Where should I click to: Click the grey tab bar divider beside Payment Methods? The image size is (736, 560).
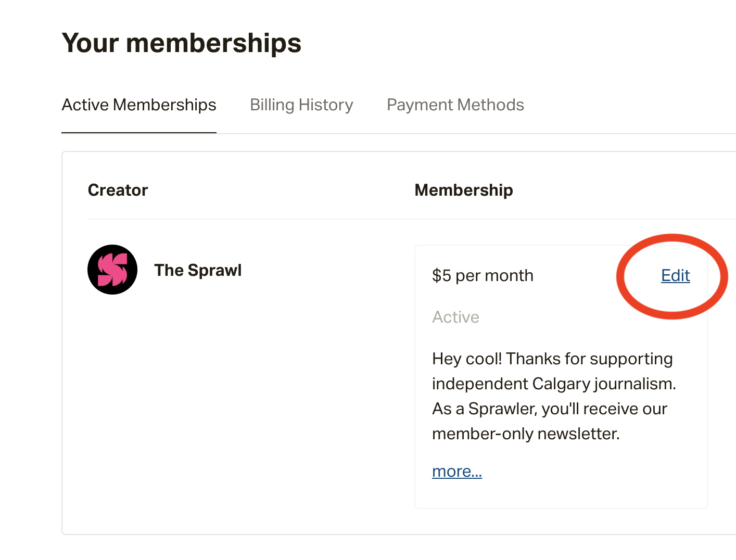point(630,134)
